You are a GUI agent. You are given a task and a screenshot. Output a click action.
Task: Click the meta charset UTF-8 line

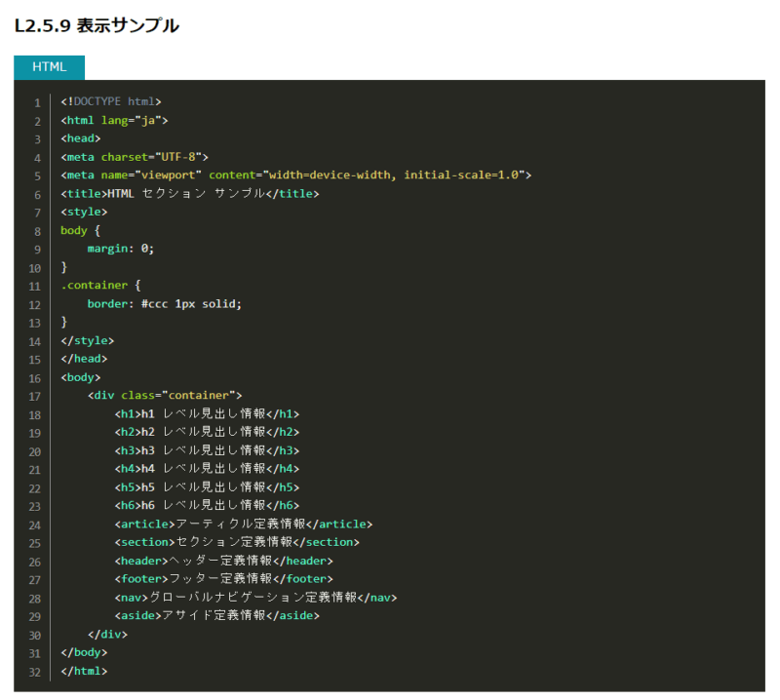click(x=135, y=157)
